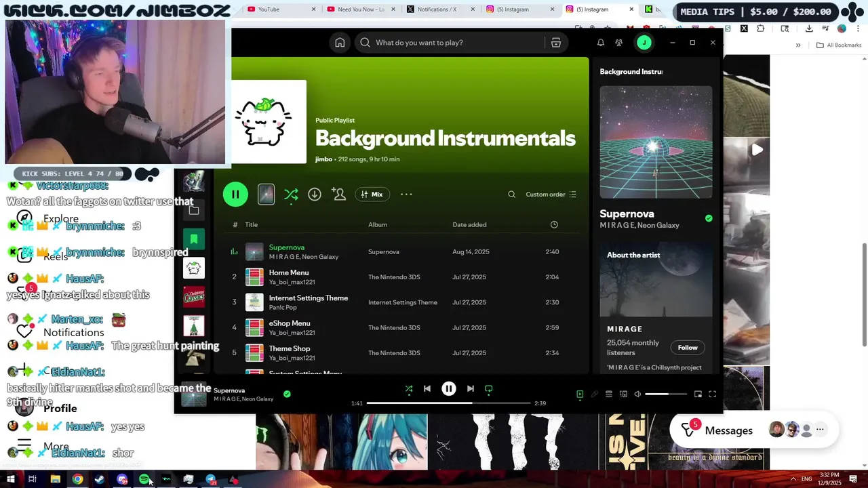
Task: Enter full screen from the player bar
Action: pos(713,394)
